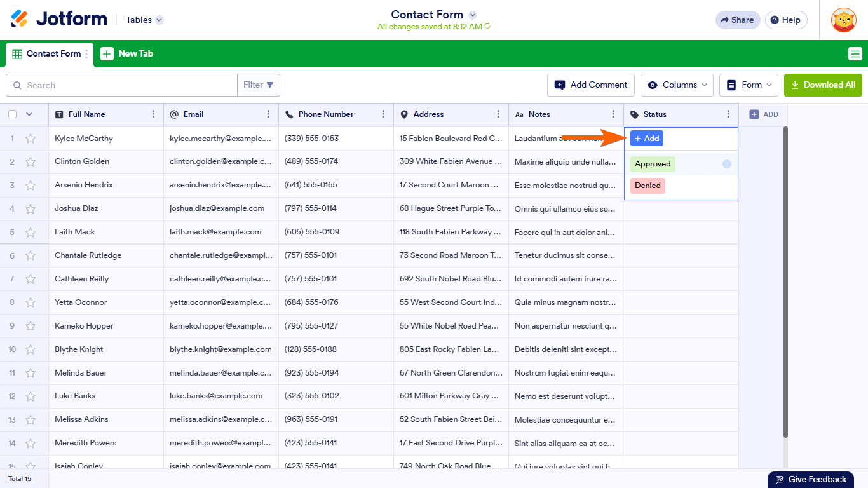The width and height of the screenshot is (868, 488).
Task: Click the Contact Form tab options dots
Action: coord(87,54)
